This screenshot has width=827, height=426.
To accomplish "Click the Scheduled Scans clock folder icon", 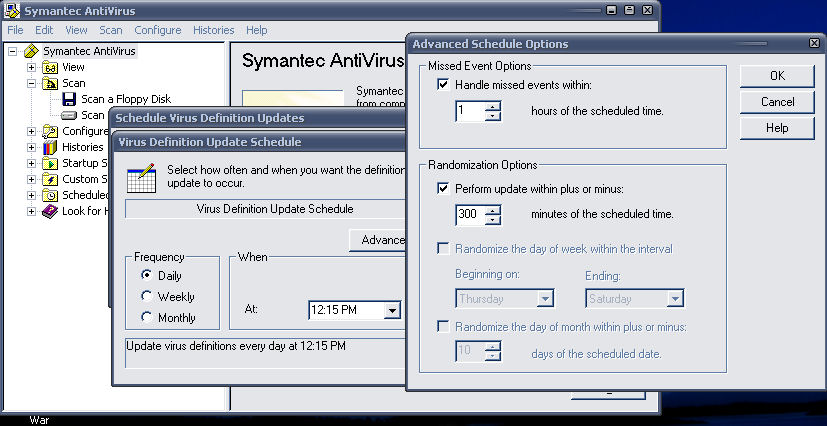I will click(x=50, y=196).
